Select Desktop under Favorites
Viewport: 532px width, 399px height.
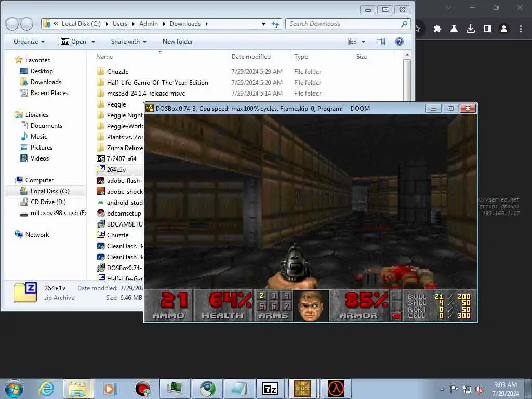coord(42,71)
